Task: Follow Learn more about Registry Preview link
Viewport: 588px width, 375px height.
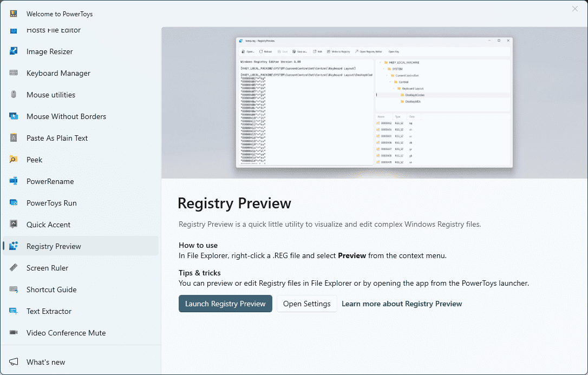Action: 402,304
